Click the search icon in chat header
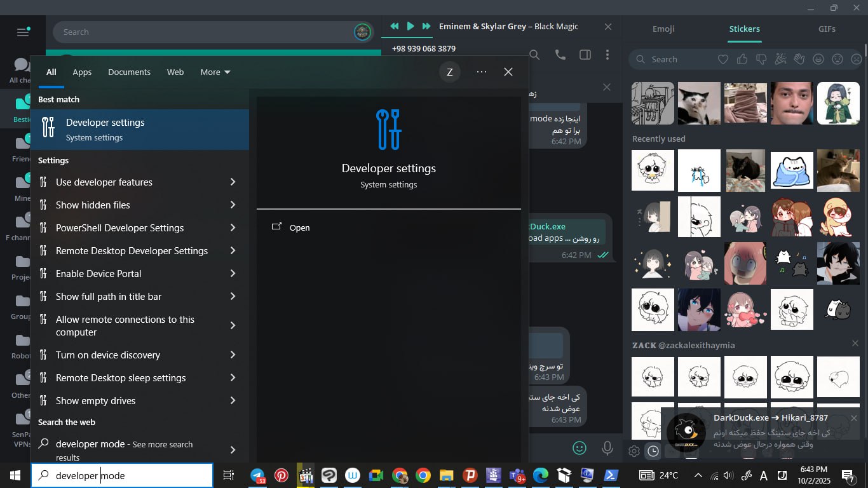This screenshot has width=868, height=488. click(x=534, y=55)
